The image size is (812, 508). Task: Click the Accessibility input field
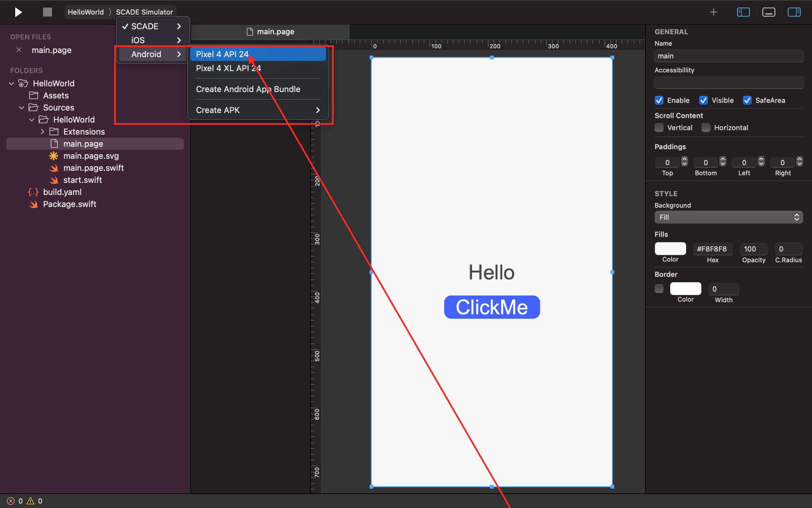729,82
